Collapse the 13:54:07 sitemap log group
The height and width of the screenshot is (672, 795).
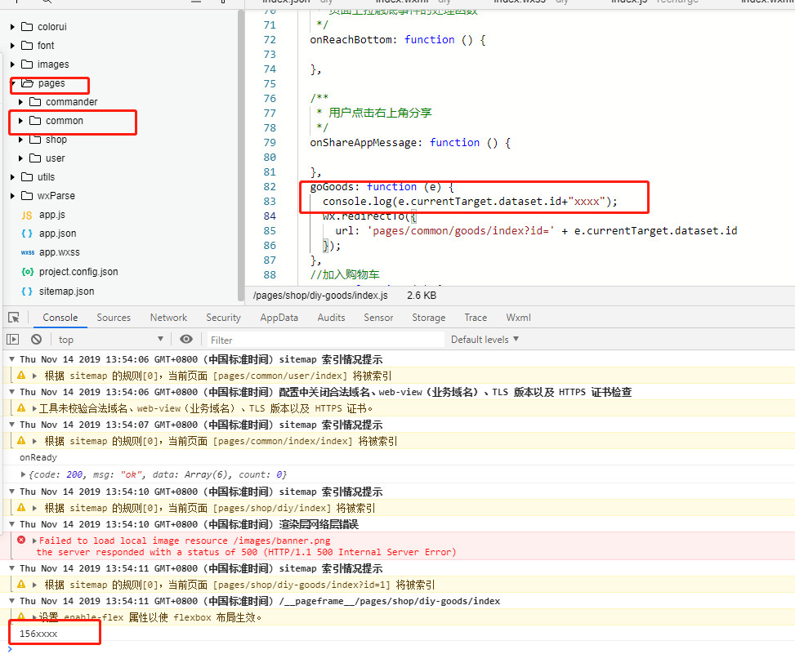11,425
